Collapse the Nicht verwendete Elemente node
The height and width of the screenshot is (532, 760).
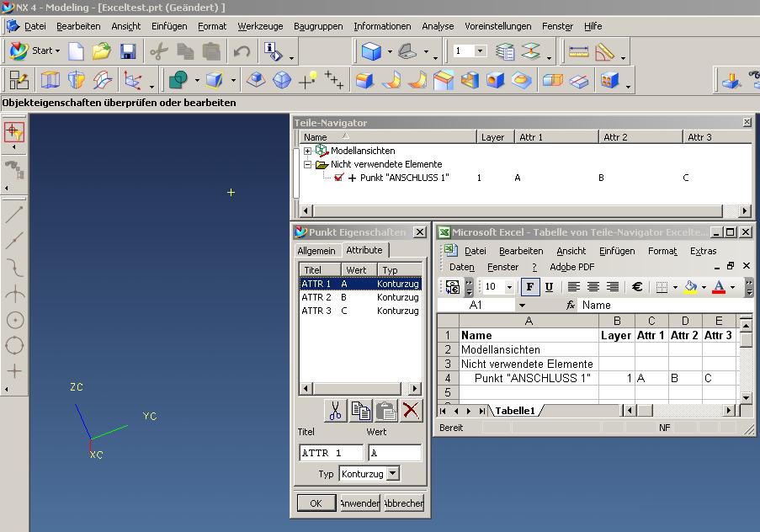307,164
